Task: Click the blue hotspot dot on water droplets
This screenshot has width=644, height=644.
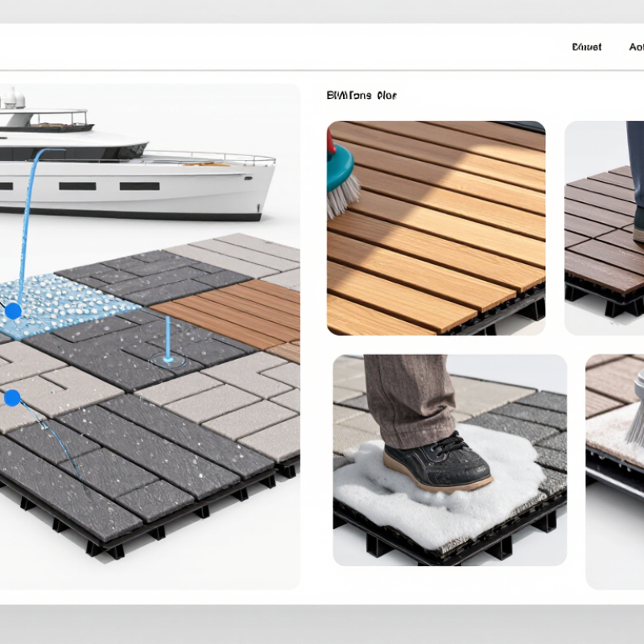Action: pyautogui.click(x=13, y=311)
